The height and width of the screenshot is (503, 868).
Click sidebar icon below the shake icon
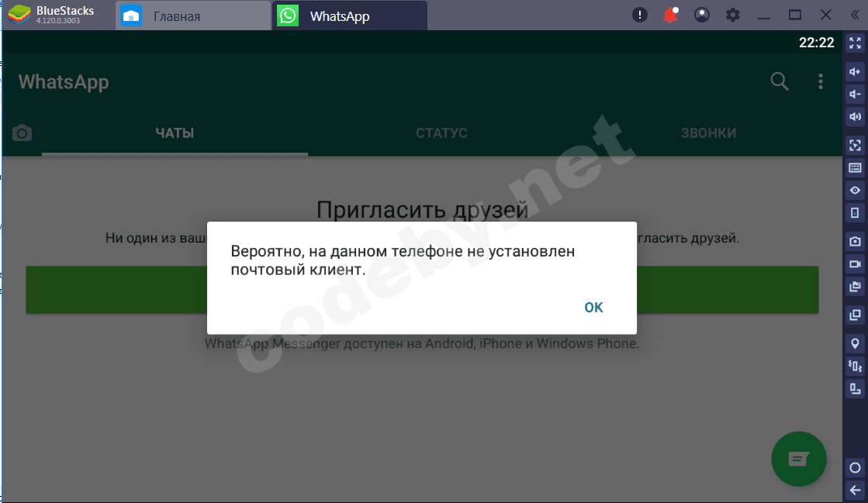click(x=856, y=389)
